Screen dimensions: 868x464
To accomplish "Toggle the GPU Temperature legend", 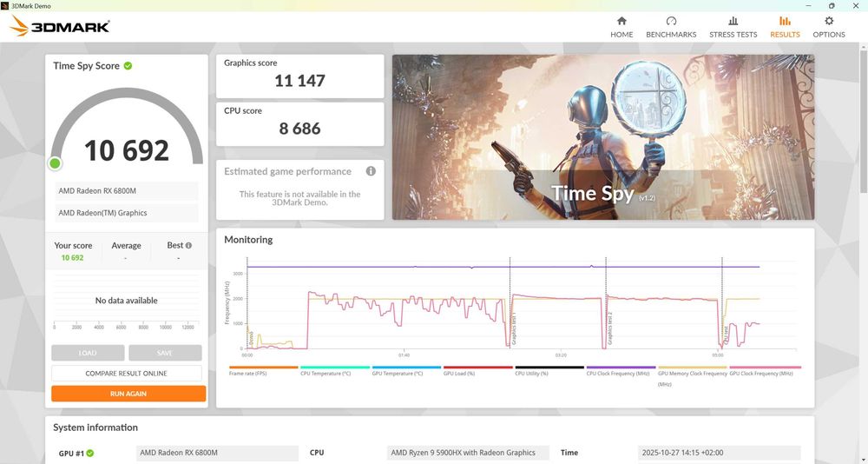I will (406, 370).
